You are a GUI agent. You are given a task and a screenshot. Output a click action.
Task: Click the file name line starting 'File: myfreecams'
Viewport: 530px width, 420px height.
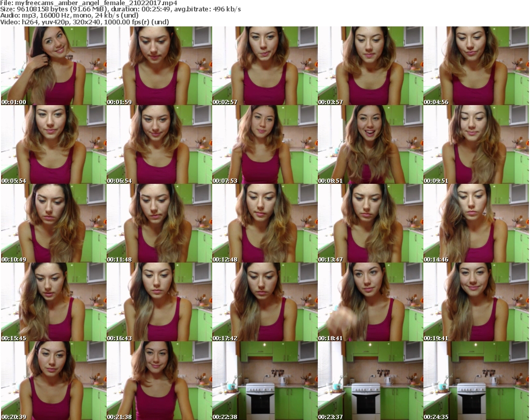tap(89, 3)
